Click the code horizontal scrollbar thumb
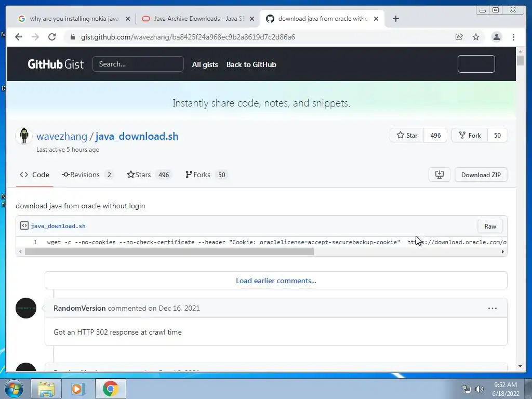This screenshot has height=399, width=532. click(x=169, y=252)
